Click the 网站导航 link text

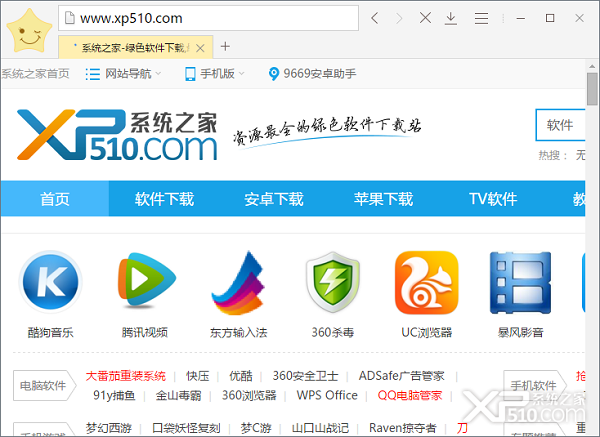click(x=128, y=73)
